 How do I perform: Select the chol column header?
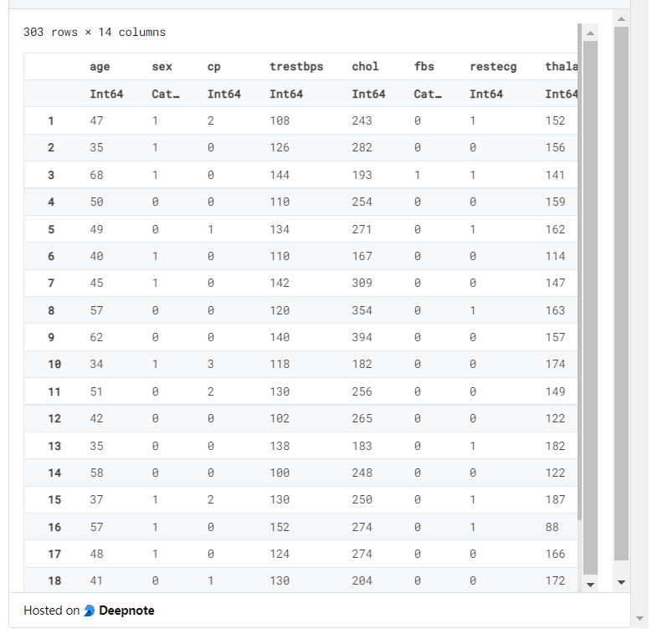click(365, 67)
